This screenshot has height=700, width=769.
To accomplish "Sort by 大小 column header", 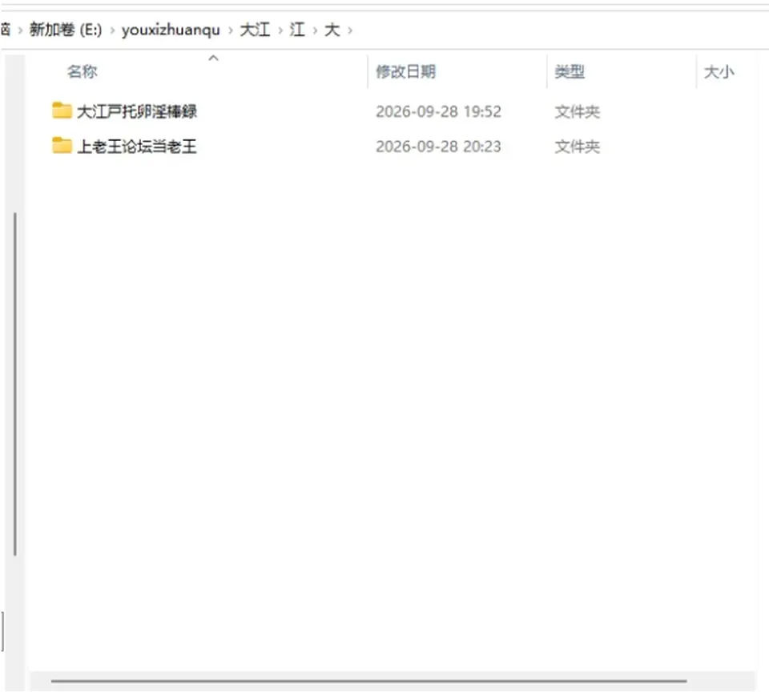I will coord(719,72).
